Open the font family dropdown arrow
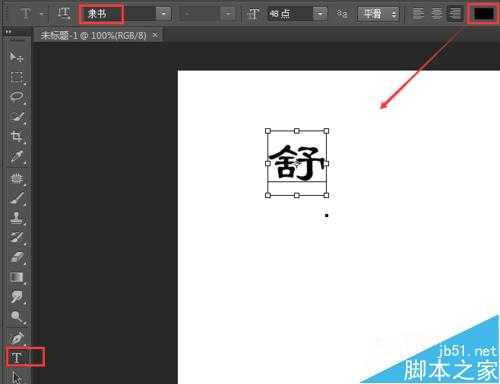 (163, 14)
